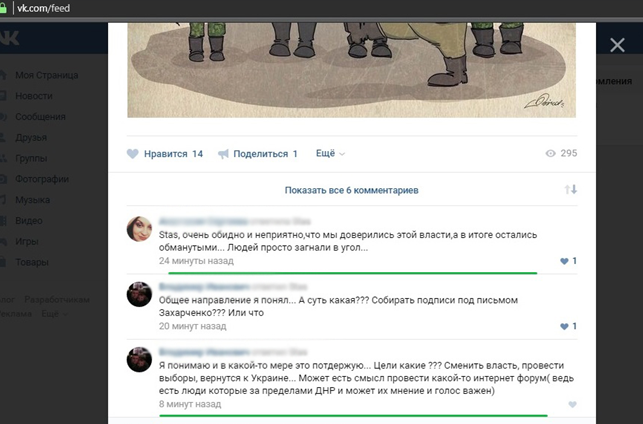Like the post via heart icon
Viewport: 643px width, 424px height.
[132, 154]
